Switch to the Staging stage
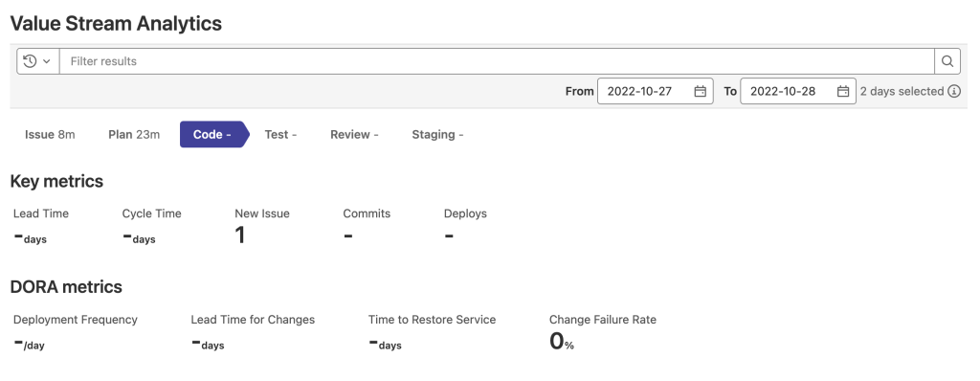 (x=437, y=135)
